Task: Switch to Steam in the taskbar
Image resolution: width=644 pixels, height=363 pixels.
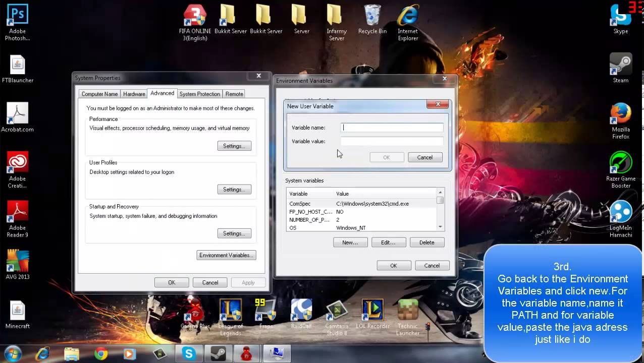Action: pyautogui.click(x=219, y=354)
